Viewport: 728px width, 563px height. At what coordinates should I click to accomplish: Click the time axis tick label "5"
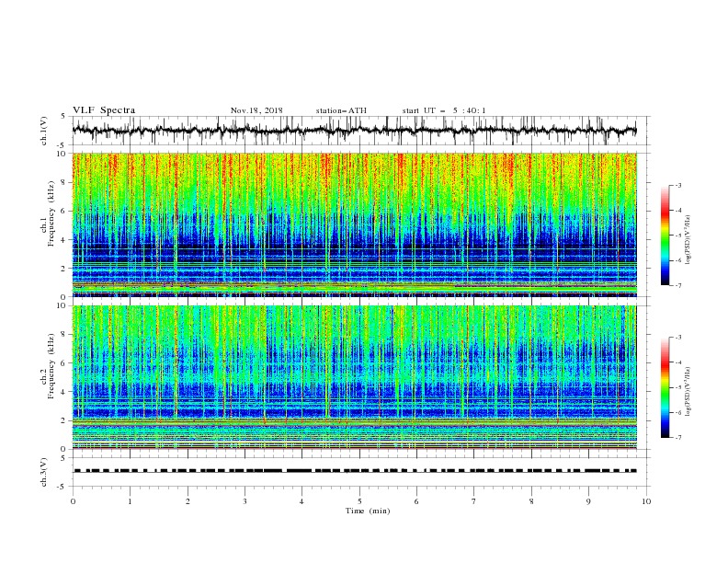[x=359, y=501]
